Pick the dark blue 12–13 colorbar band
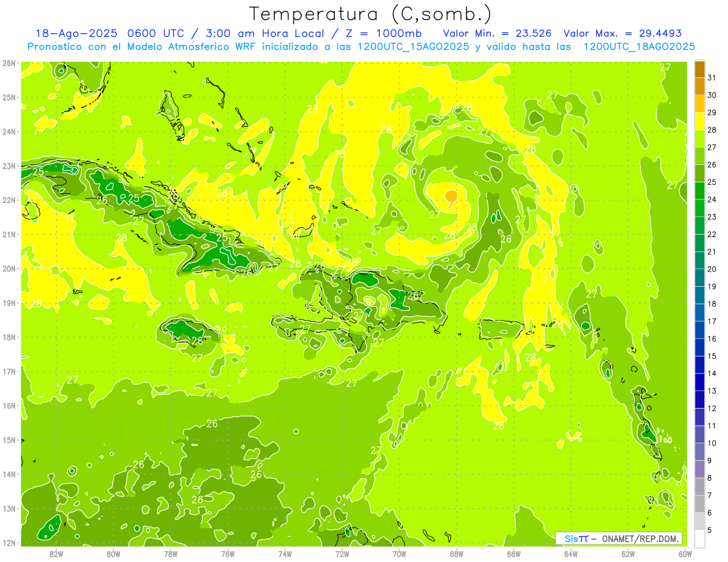The height and width of the screenshot is (562, 728). [x=699, y=400]
